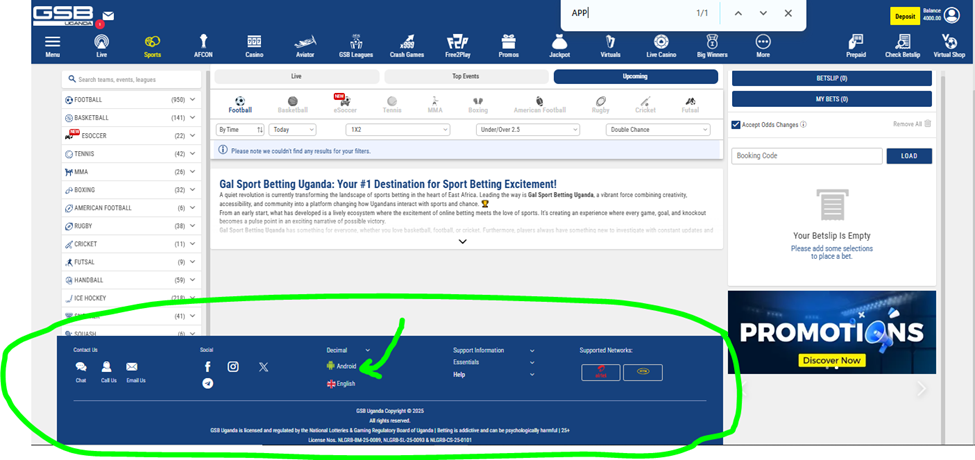The image size is (975, 460).
Task: Click the Instagram icon in footer
Action: point(233,367)
